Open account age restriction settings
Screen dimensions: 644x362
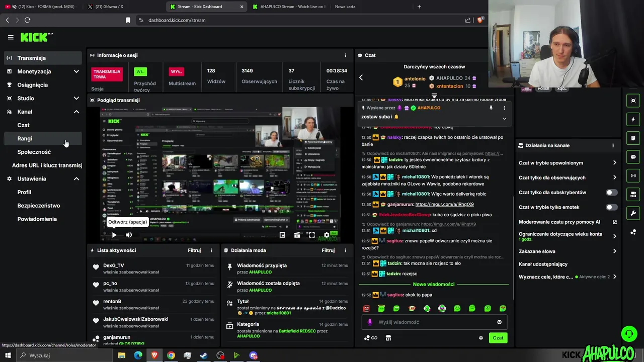568,236
